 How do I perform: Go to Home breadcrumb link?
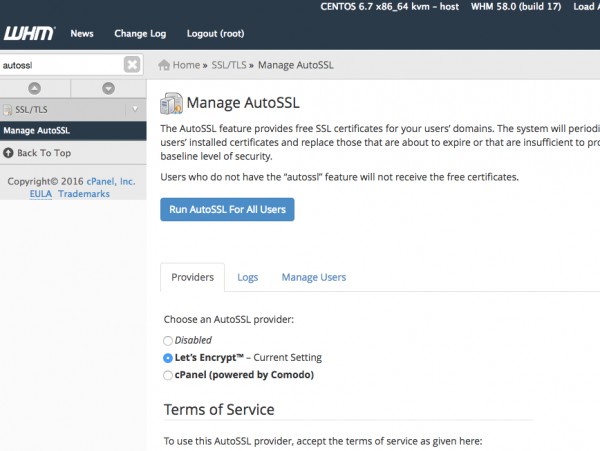point(186,65)
